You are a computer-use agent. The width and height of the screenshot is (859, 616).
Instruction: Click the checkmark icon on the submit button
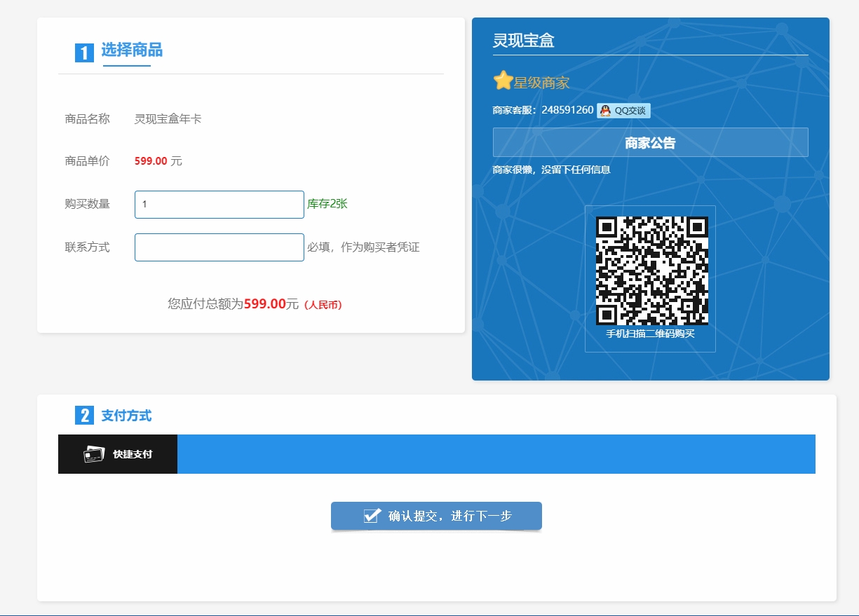point(372,516)
